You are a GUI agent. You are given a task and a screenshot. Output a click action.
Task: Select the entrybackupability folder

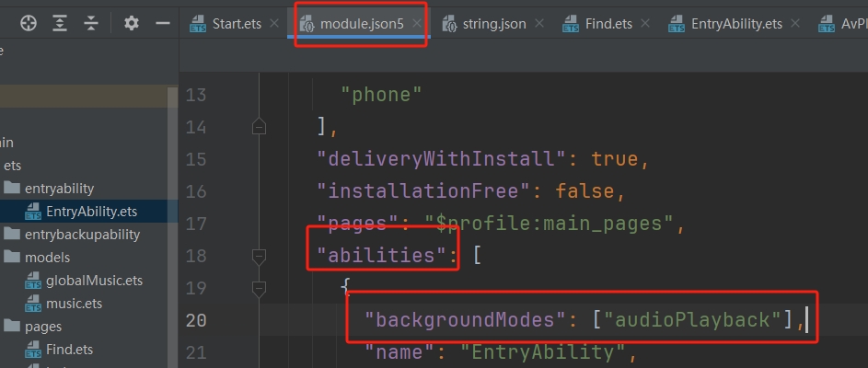pos(82,235)
